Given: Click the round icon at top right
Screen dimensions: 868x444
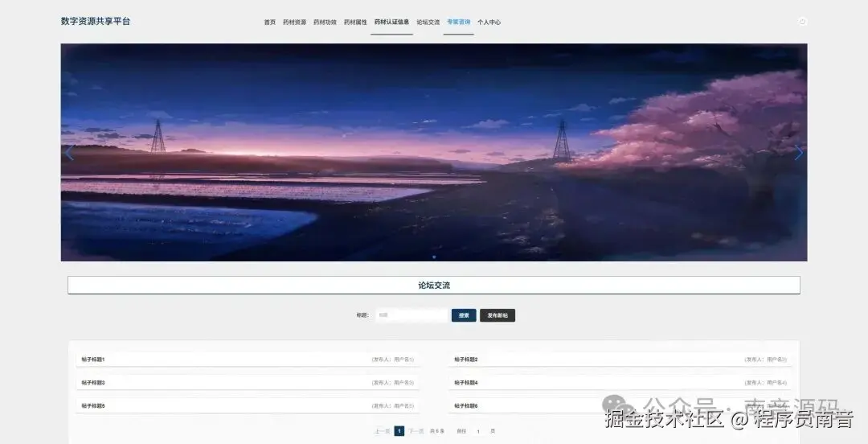Looking at the screenshot, I should coord(802,22).
